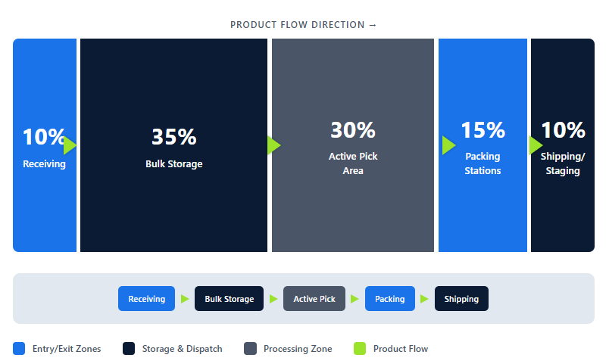Click green arrow between Bulk Storage and Active Pick Area zones
Image resolution: width=609 pixels, height=364 pixels.
(273, 145)
